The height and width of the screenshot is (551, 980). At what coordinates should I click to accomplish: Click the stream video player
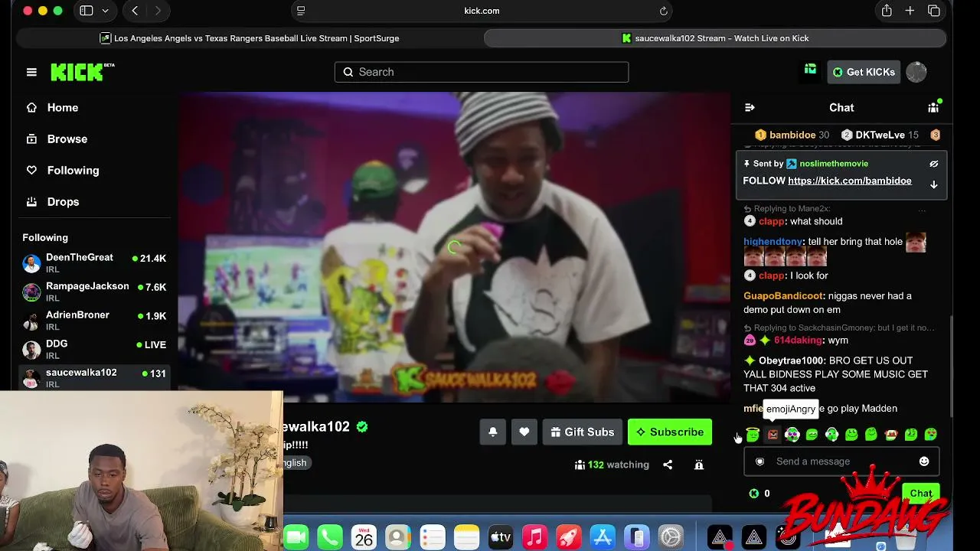(x=454, y=247)
